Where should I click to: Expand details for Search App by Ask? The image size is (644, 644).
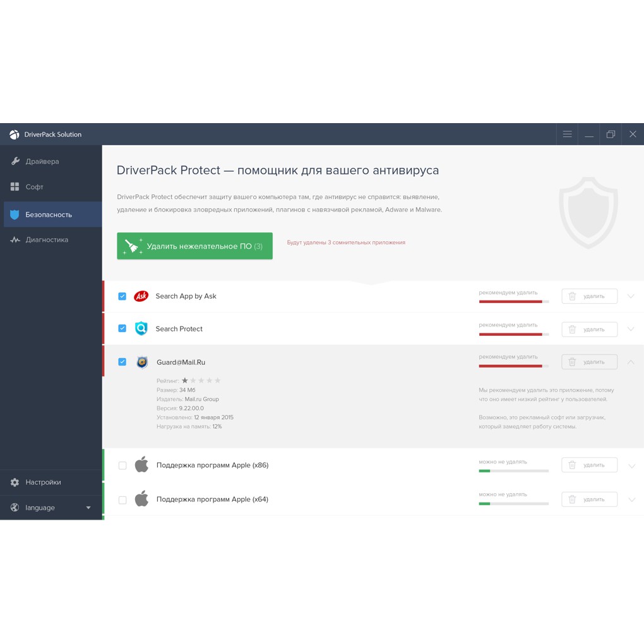(x=631, y=296)
